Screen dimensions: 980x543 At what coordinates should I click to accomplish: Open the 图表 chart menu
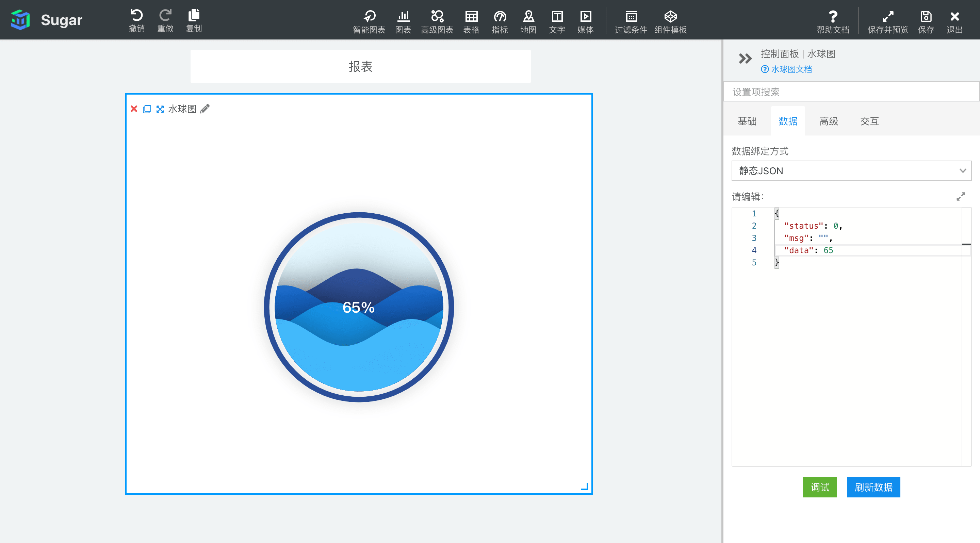(403, 22)
